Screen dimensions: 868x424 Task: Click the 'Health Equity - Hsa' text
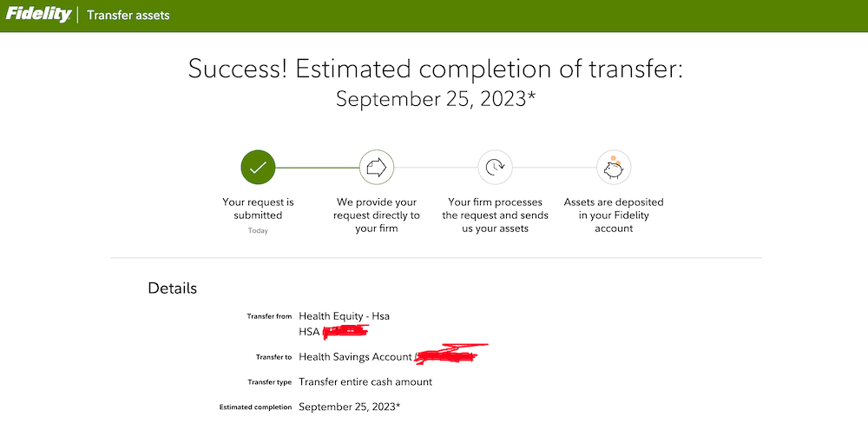[x=344, y=315]
